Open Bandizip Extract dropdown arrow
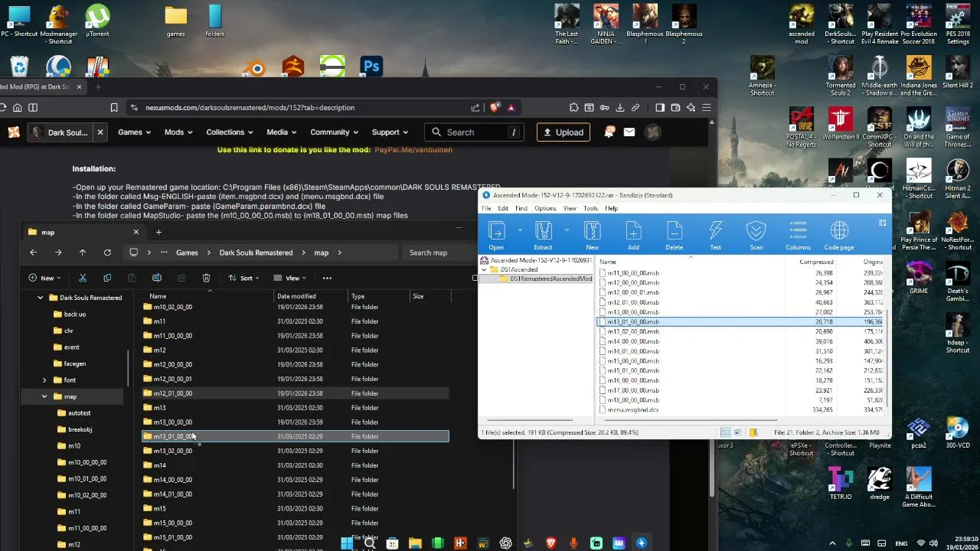This screenshot has height=551, width=980. [566, 230]
